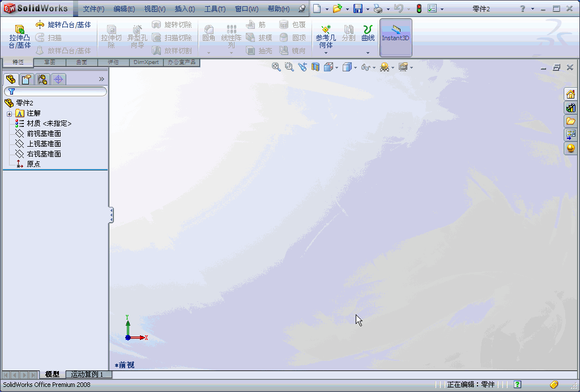This screenshot has height=392, width=580.
Task: Click Lofted Cut (放样切割)
Action: (172, 50)
